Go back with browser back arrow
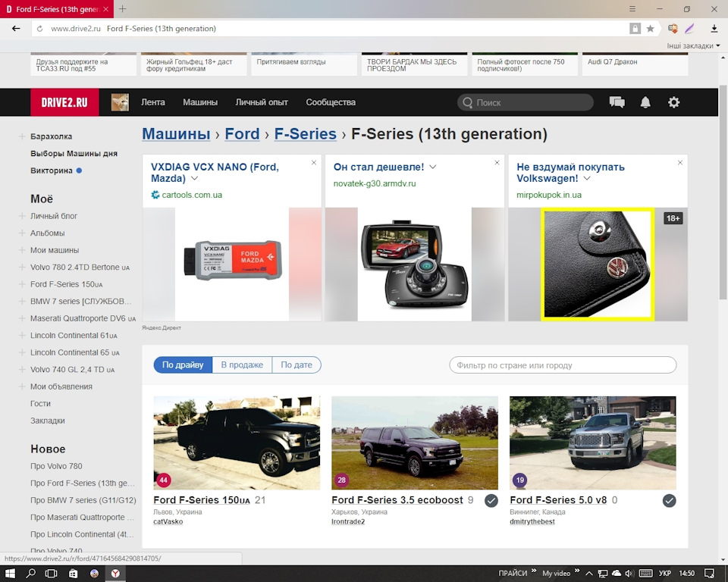 pos(16,28)
